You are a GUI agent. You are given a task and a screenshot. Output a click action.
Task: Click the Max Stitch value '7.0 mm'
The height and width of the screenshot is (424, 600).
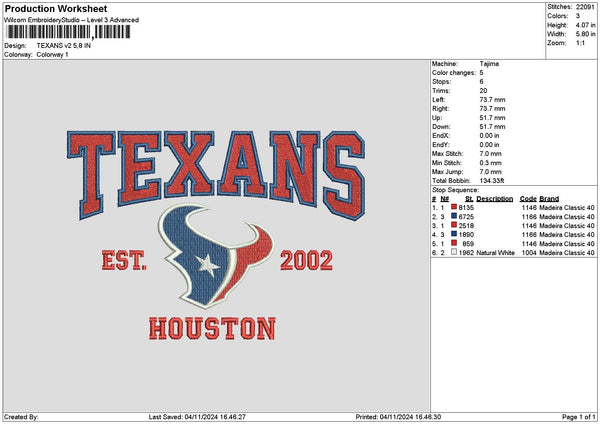[x=491, y=154]
